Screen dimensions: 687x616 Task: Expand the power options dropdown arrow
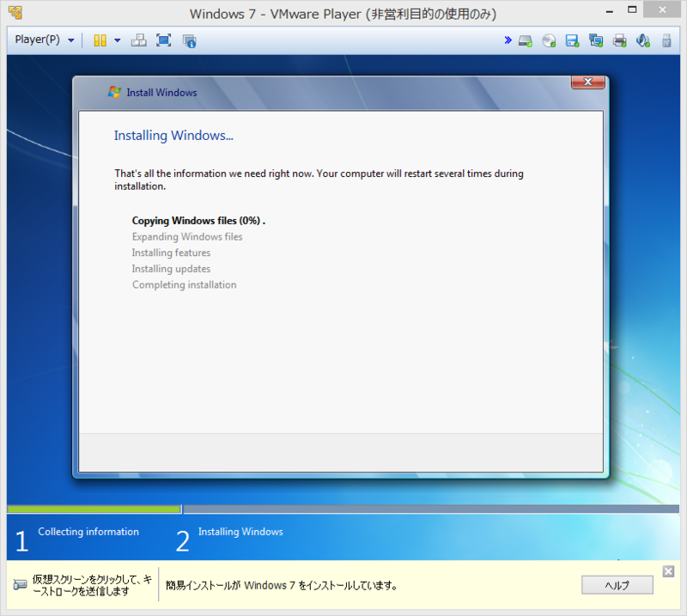tap(118, 40)
